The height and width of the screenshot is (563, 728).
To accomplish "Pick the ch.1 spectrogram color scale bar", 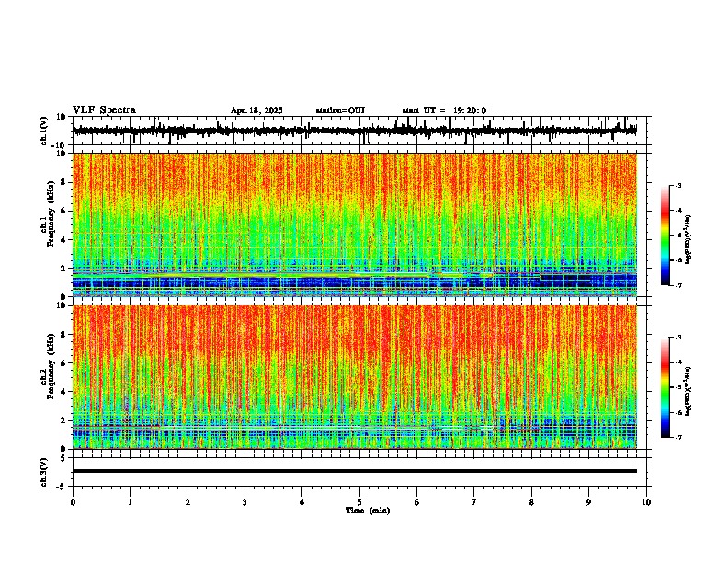I will [x=665, y=235].
